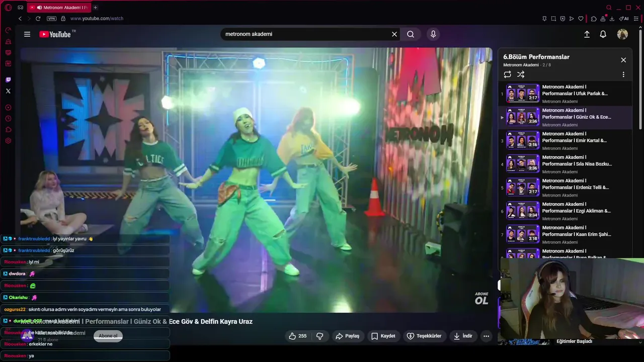
Task: Open the browser extensions puzzle icon
Action: (594, 19)
